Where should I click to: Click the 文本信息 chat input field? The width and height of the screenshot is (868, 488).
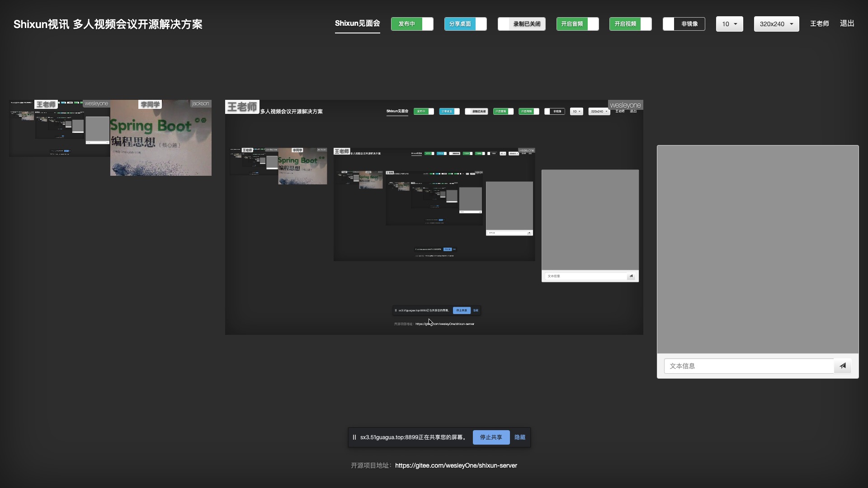point(748,366)
